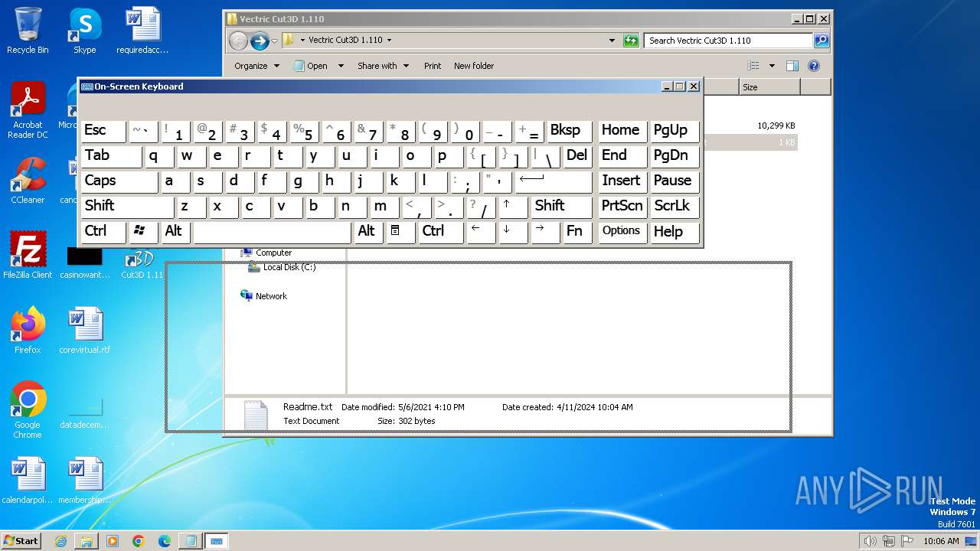Click the Bksp key

click(x=569, y=131)
